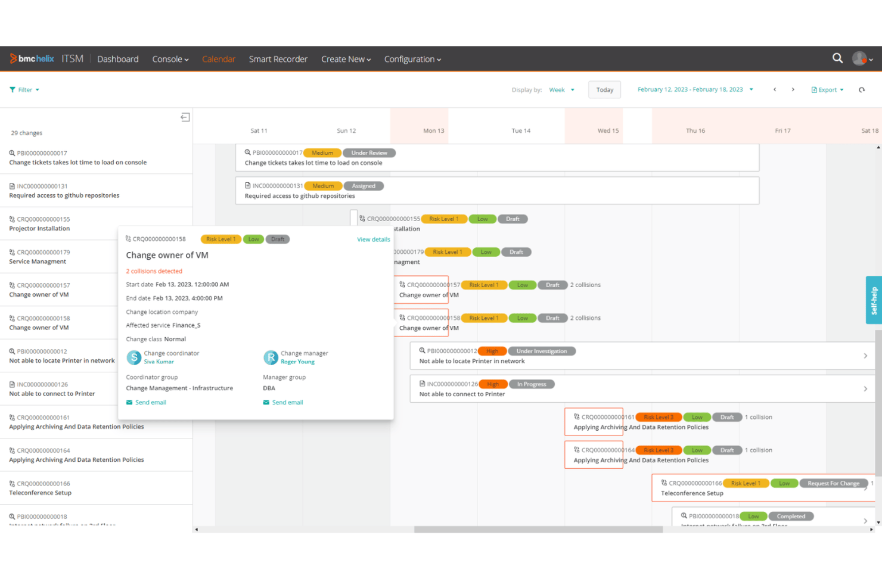Viewport: 882px width, 588px height.
Task: Click In Progress badge on INC000000000126
Action: coord(532,384)
